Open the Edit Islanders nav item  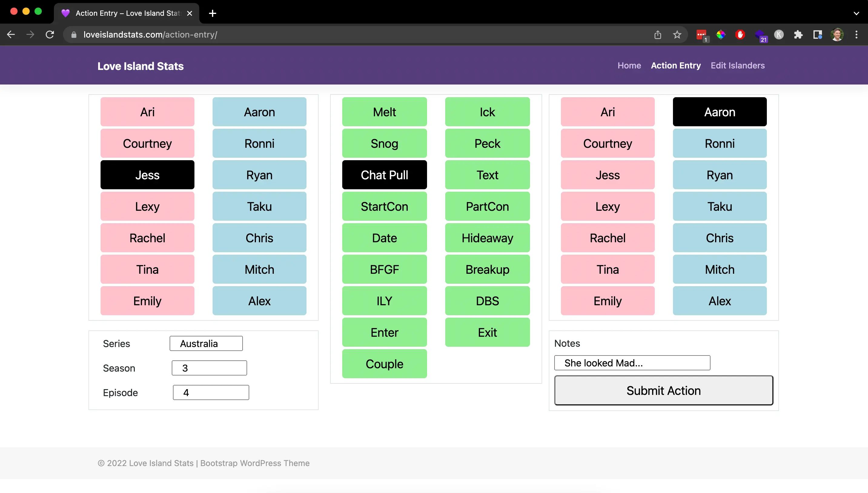tap(737, 66)
